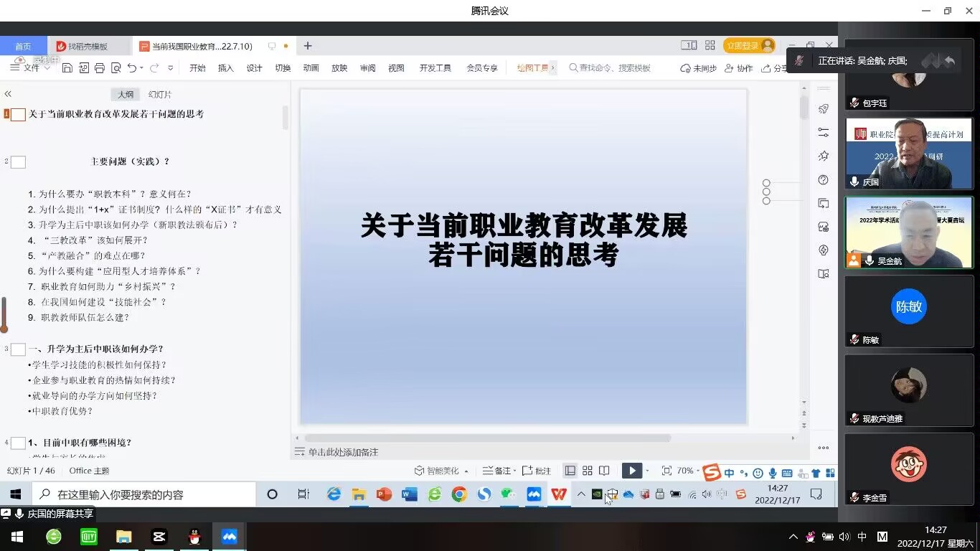Open the 动画 ribbon tab
The height and width of the screenshot is (551, 980).
(x=311, y=68)
